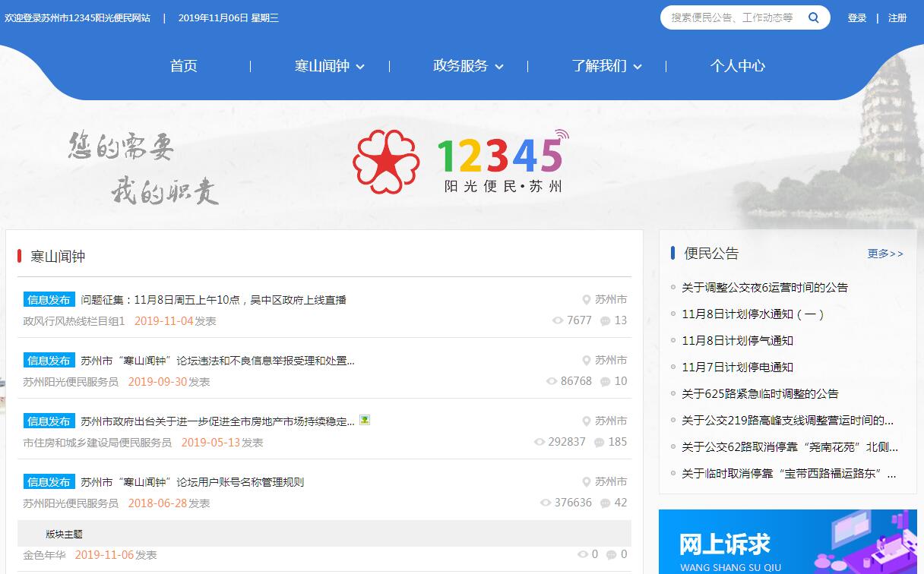Click the 12345 阳光便民 苏州 logo
This screenshot has width=924, height=574.
(x=460, y=162)
